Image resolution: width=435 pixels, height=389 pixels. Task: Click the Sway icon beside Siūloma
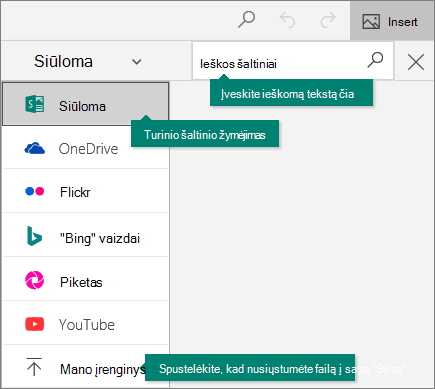click(35, 104)
